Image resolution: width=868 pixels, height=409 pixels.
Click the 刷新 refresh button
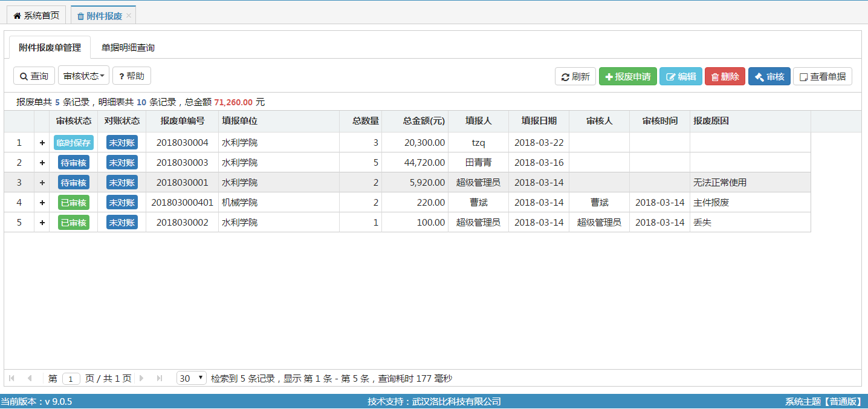click(x=575, y=77)
